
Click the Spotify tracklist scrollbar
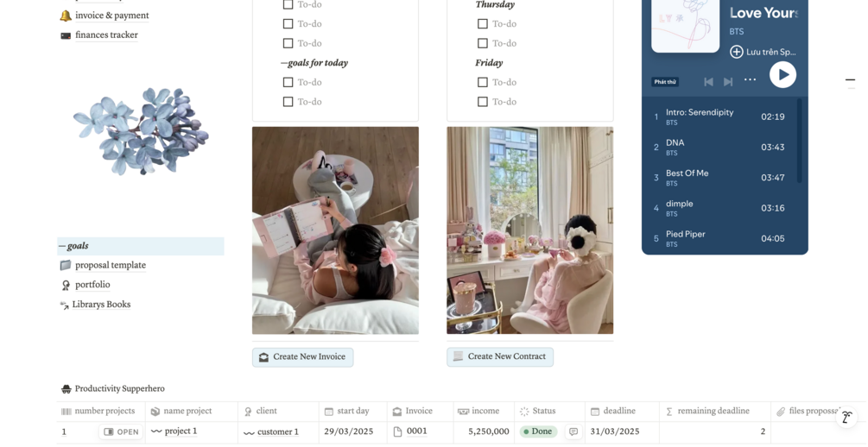(800, 141)
